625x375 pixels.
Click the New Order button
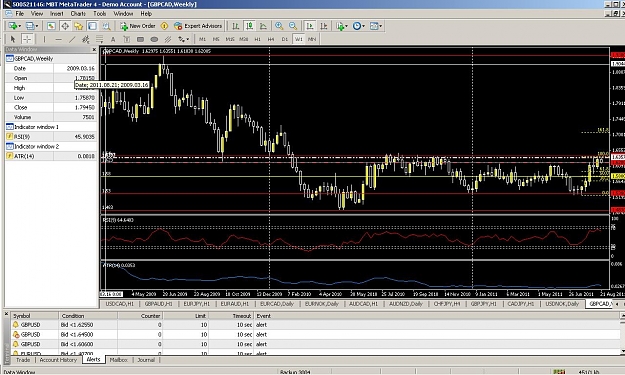[138, 26]
